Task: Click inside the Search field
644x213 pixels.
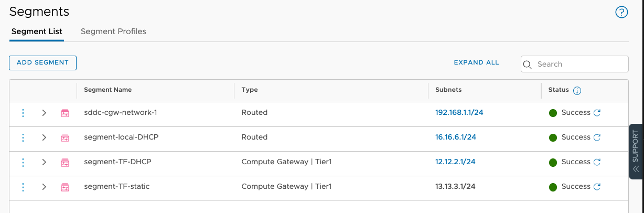Action: point(579,64)
